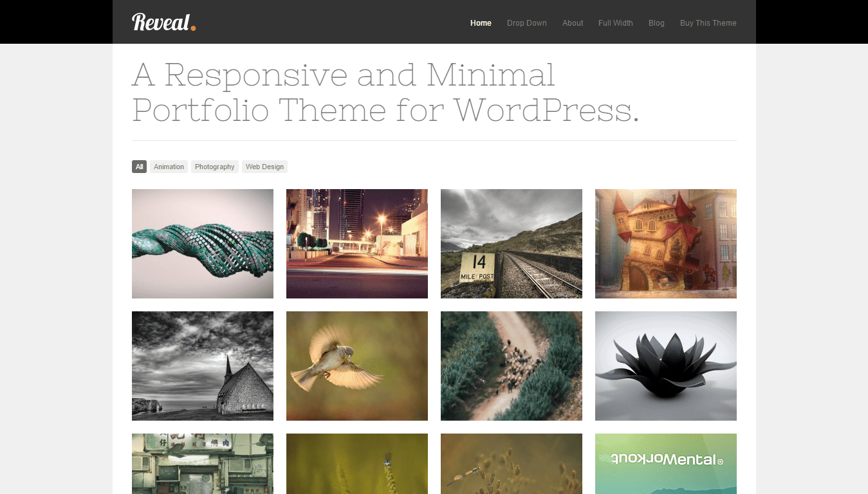Open the sheep on path thumbnail
Image resolution: width=868 pixels, height=494 pixels.
512,366
